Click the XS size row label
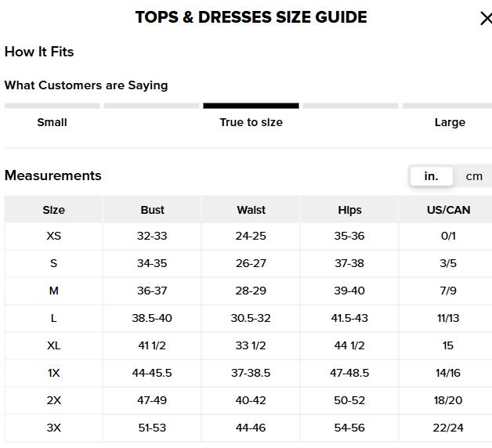Image resolution: width=492 pixels, height=448 pixels. (53, 236)
